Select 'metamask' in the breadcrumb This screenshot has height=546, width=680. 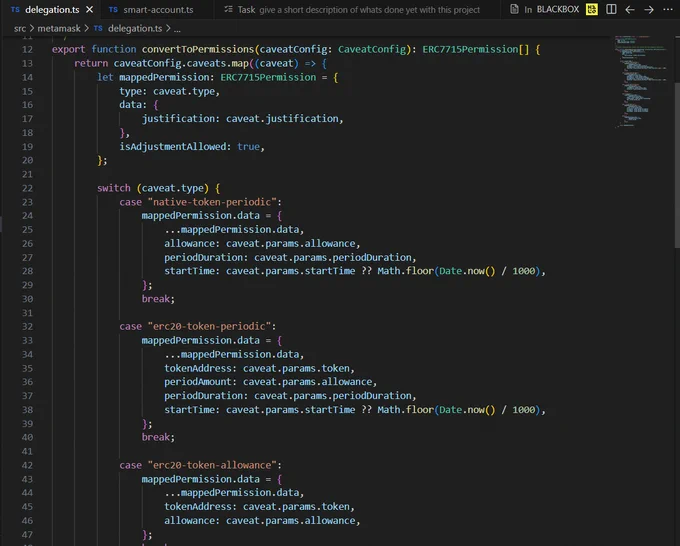point(59,29)
